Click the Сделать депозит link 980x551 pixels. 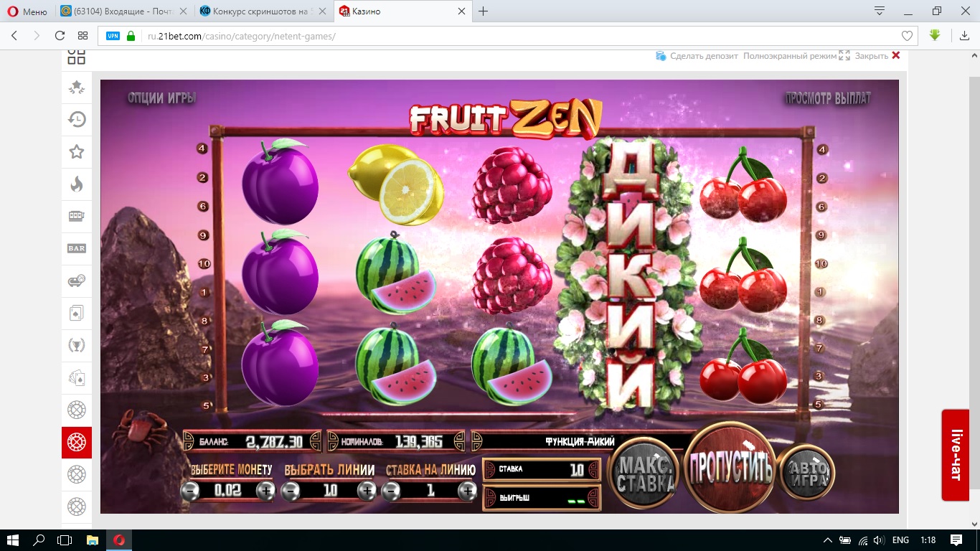click(x=697, y=56)
